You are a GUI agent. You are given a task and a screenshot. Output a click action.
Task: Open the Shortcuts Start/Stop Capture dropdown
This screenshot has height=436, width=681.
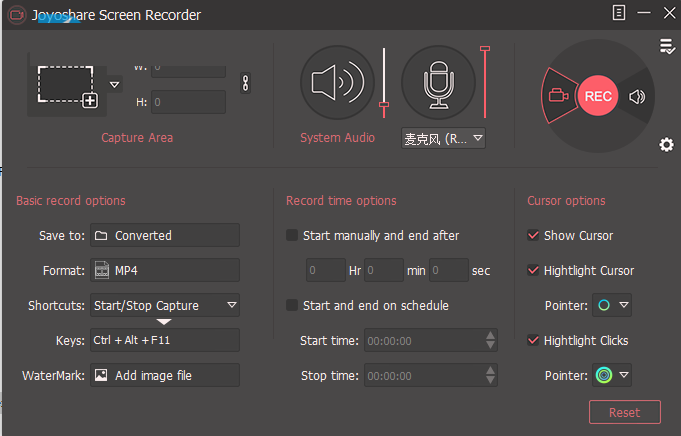click(165, 305)
